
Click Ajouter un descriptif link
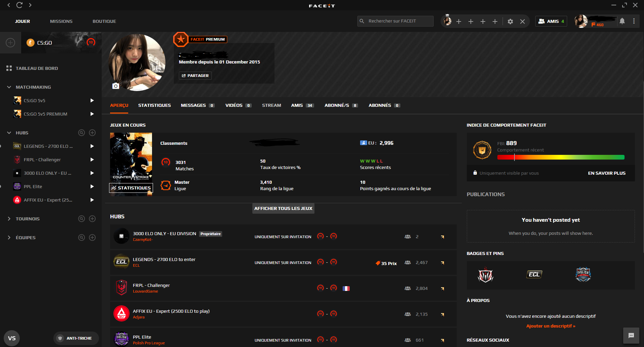pos(551,326)
